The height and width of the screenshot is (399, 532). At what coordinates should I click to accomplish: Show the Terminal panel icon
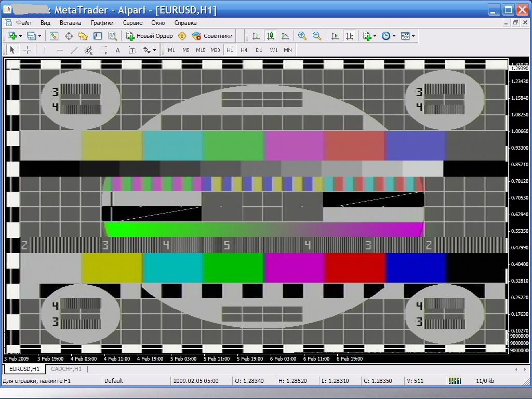[98, 36]
